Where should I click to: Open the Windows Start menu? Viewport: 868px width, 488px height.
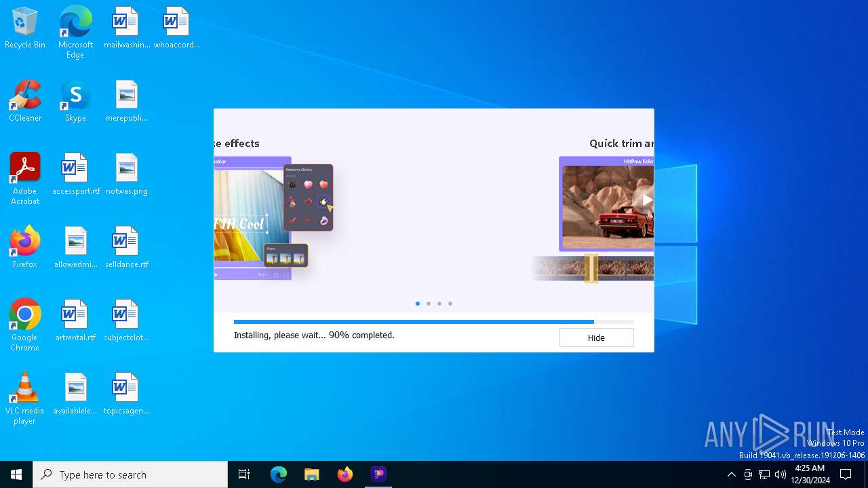pyautogui.click(x=16, y=474)
